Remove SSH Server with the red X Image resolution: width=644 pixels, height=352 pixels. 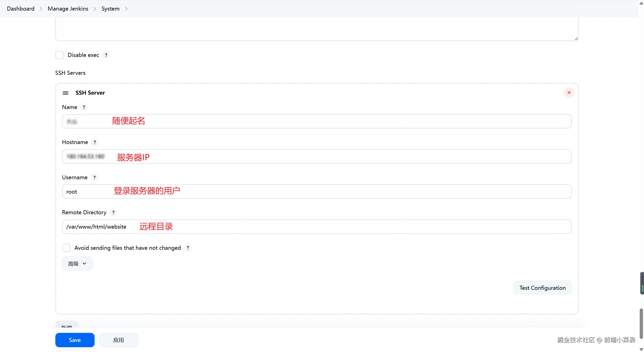(x=569, y=93)
